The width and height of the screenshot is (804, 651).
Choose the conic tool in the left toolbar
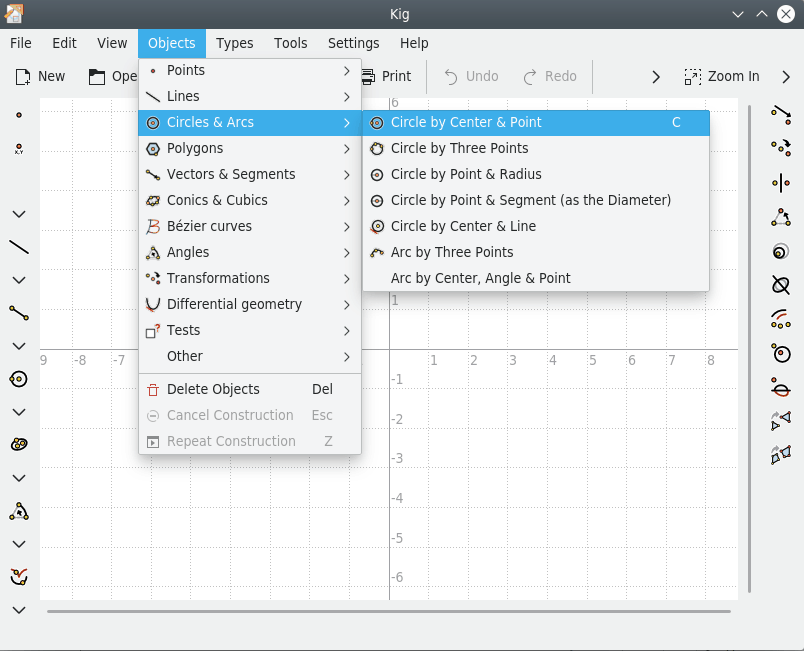point(19,445)
